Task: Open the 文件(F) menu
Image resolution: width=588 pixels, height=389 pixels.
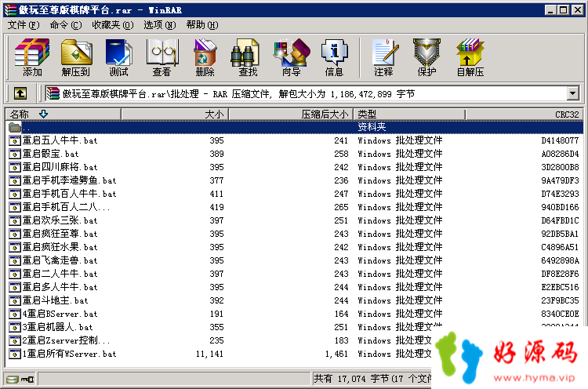Action: [24, 25]
